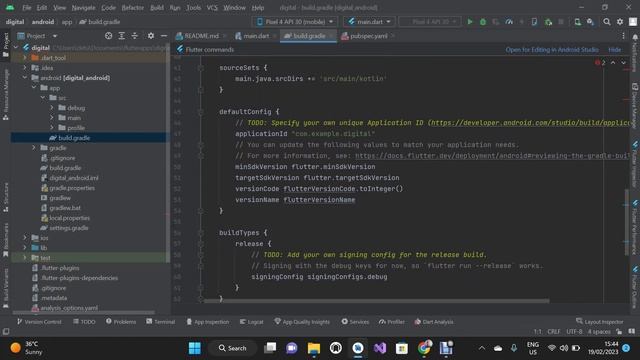Open the Refactor menu
Viewport: 640px width, 360px height.
coord(133,8)
